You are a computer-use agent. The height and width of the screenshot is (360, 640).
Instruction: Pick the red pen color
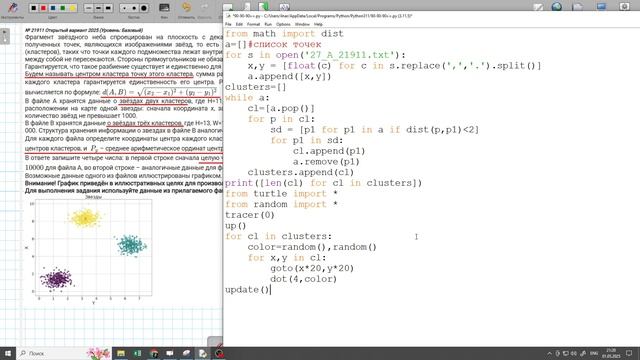point(43,8)
